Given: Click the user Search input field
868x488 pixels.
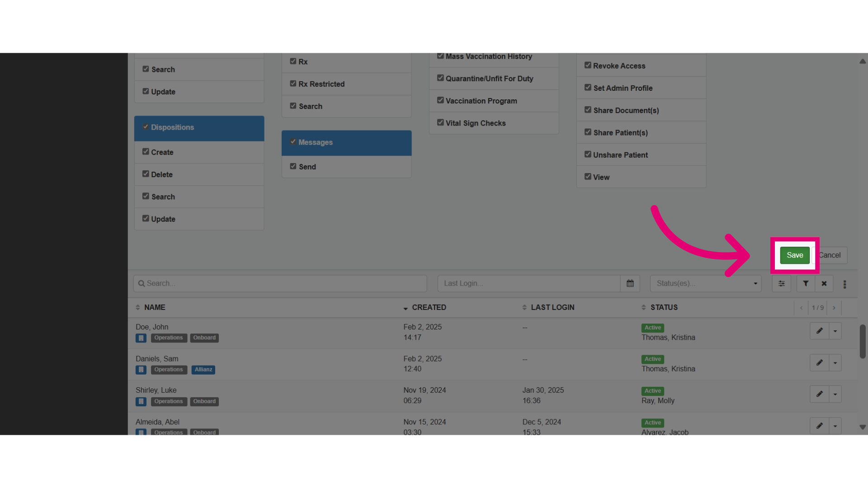Looking at the screenshot, I should (280, 283).
